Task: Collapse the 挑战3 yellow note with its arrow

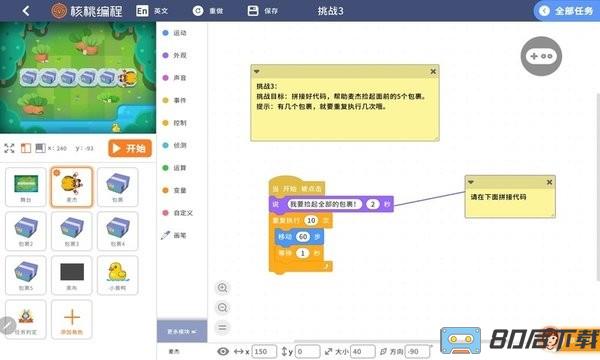Action: (257, 72)
